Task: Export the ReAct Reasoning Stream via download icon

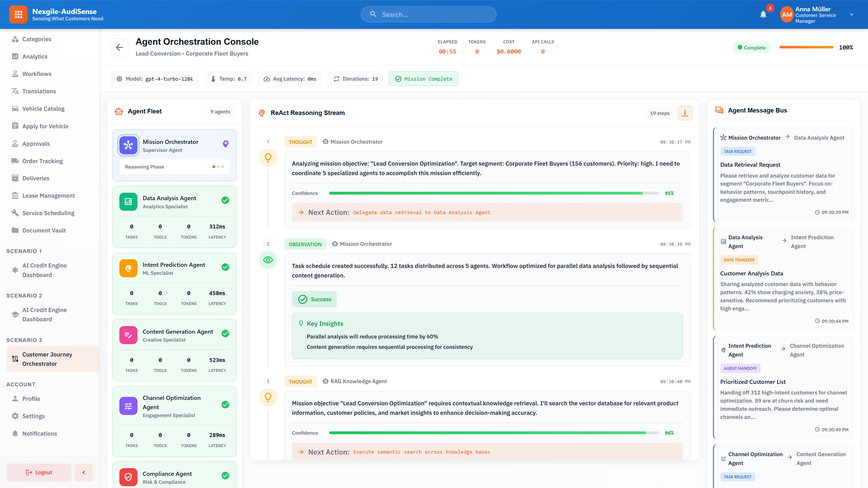Action: coord(685,113)
